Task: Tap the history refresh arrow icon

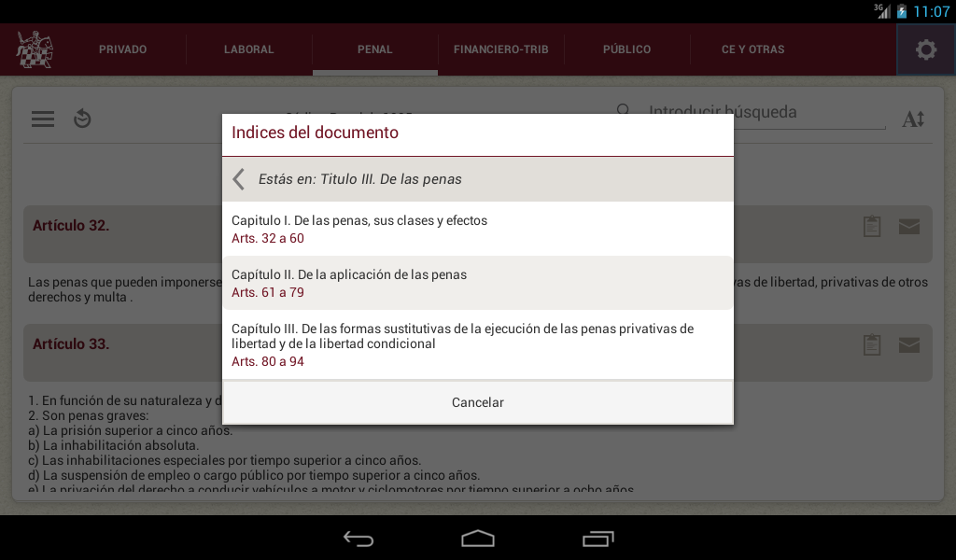Action: pyautogui.click(x=82, y=119)
